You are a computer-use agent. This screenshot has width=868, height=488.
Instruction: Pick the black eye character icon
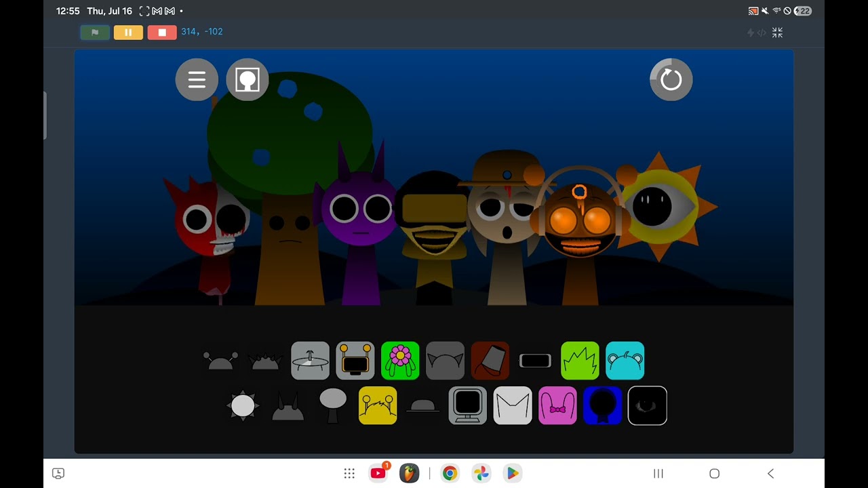[648, 405]
